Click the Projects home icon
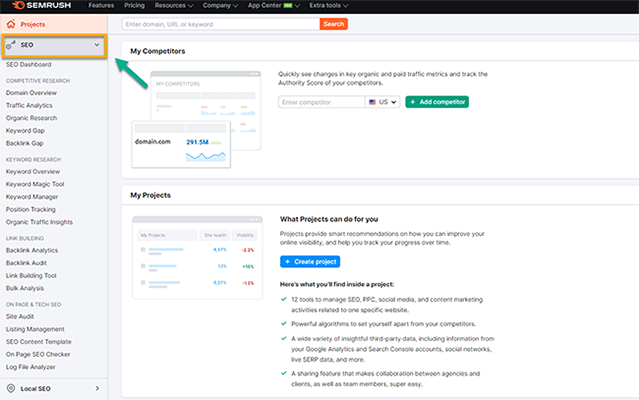639x400 pixels. pos(11,24)
